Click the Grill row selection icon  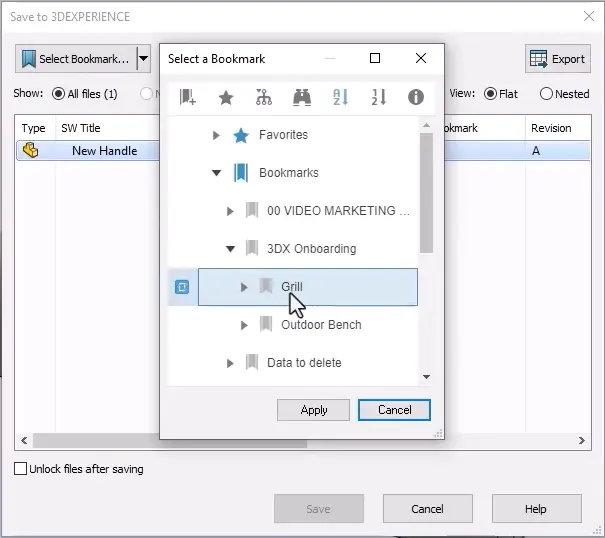coord(182,287)
